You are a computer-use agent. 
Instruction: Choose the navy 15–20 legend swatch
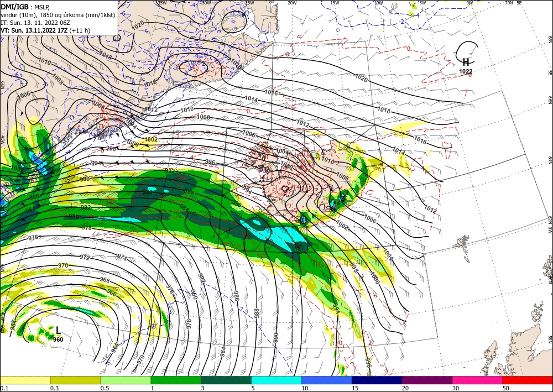[x=377, y=380]
